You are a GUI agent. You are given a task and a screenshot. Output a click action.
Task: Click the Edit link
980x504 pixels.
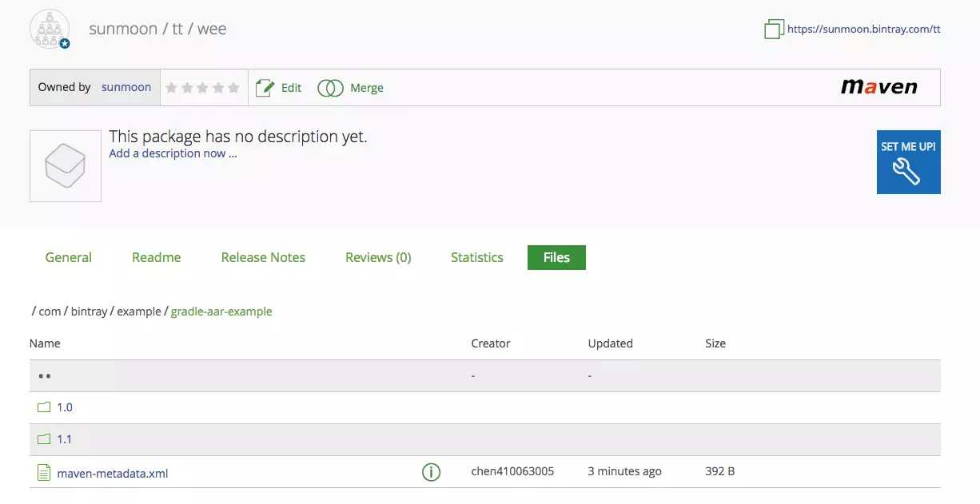pyautogui.click(x=291, y=88)
